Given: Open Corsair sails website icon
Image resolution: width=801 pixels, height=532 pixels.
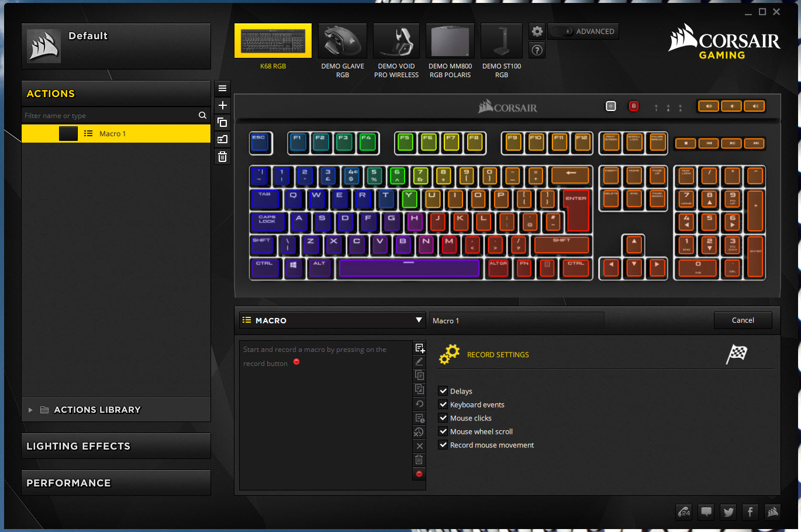Looking at the screenshot, I should pyautogui.click(x=772, y=512).
